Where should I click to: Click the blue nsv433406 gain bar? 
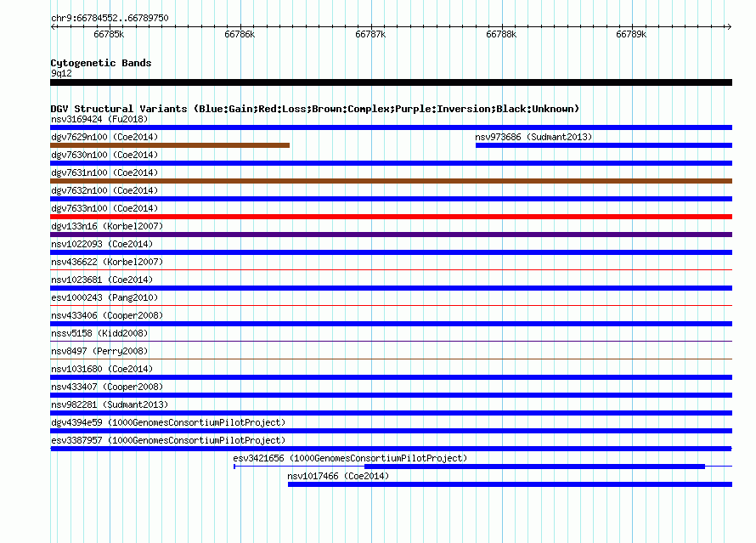pos(391,324)
